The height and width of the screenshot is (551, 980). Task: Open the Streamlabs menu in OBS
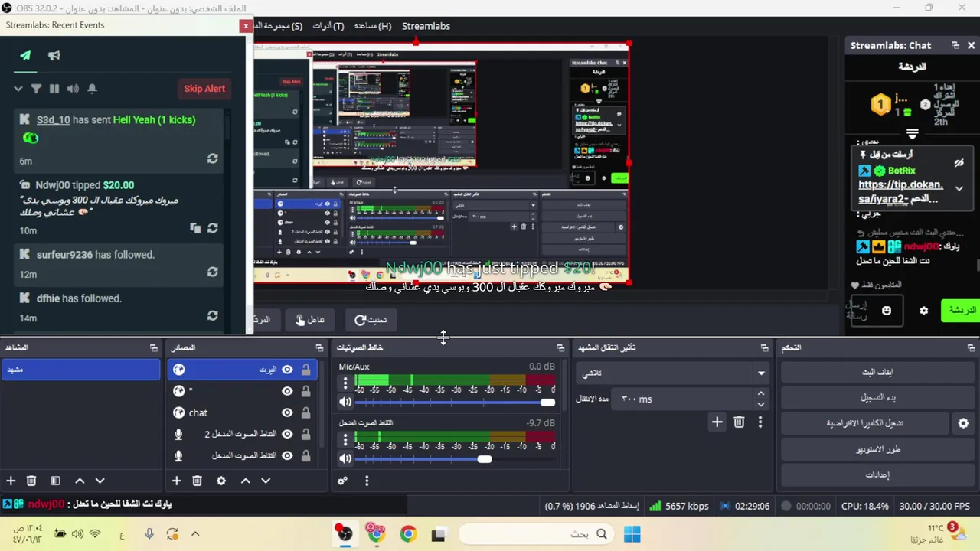point(426,26)
